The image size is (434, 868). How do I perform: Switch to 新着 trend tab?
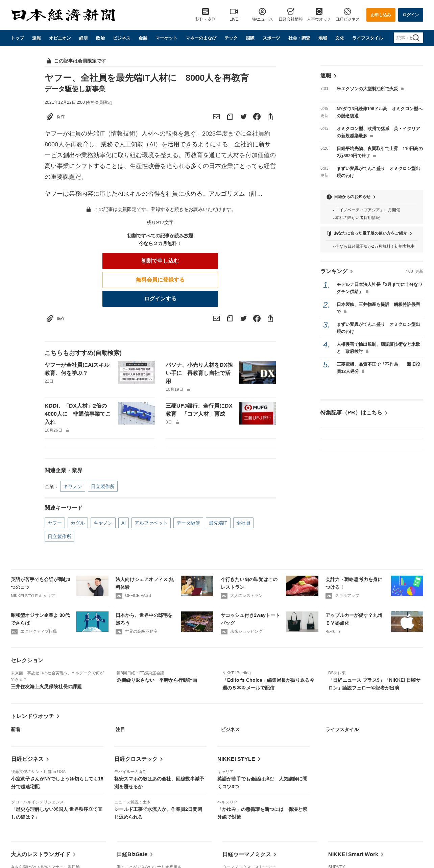[x=16, y=729]
